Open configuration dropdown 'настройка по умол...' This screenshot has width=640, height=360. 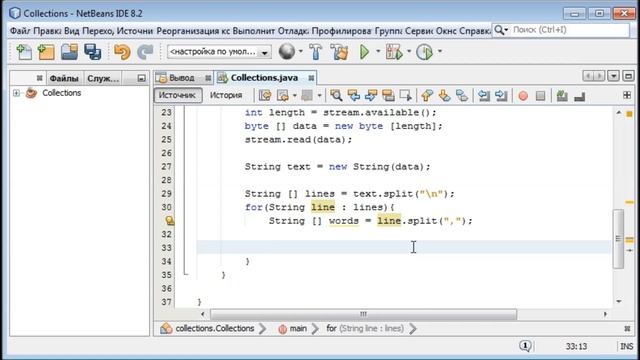219,52
